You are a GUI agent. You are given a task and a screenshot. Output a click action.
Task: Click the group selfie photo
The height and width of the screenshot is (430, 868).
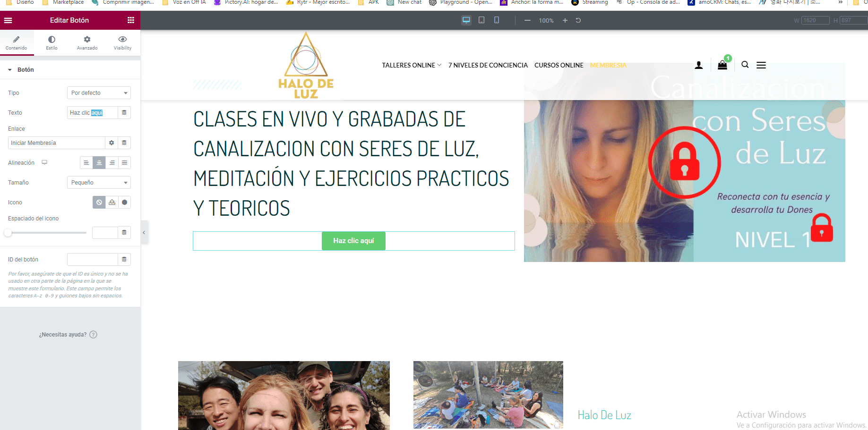pos(284,396)
